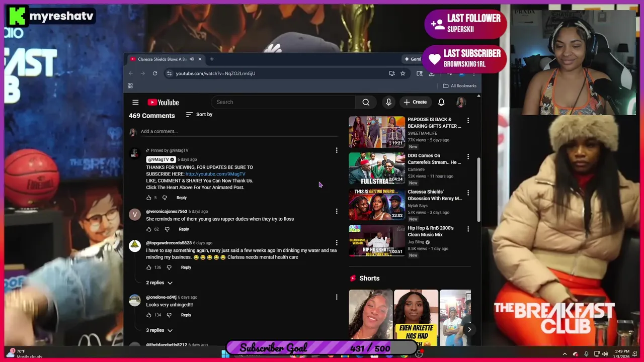The height and width of the screenshot is (362, 644).
Task: Focus the YouTube Search field
Action: 283,102
